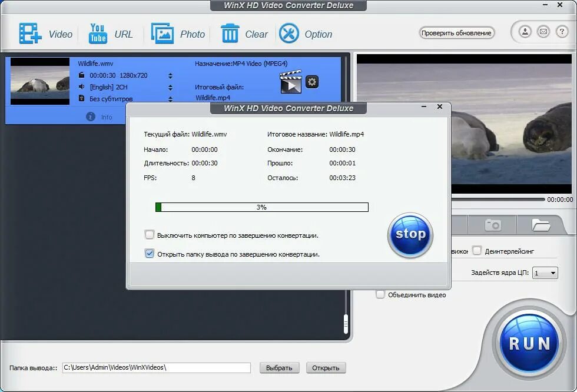Click Назначение:MP4 Video (MPEG4) text

241,64
